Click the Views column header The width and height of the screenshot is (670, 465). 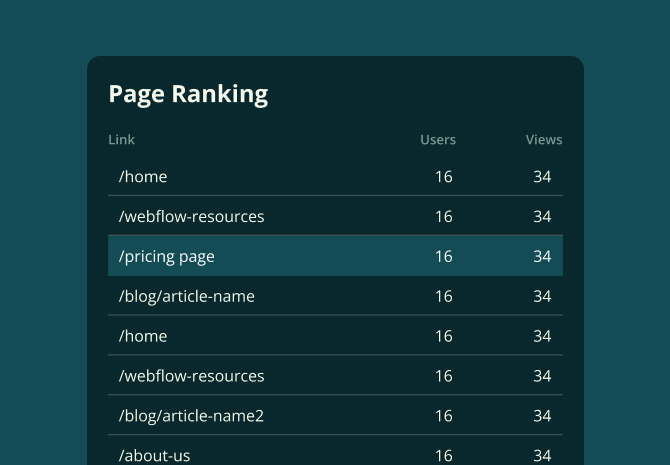point(544,140)
